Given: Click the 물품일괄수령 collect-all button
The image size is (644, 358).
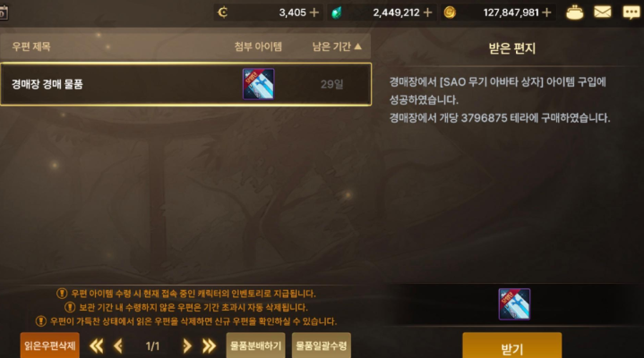Looking at the screenshot, I should point(322,345).
